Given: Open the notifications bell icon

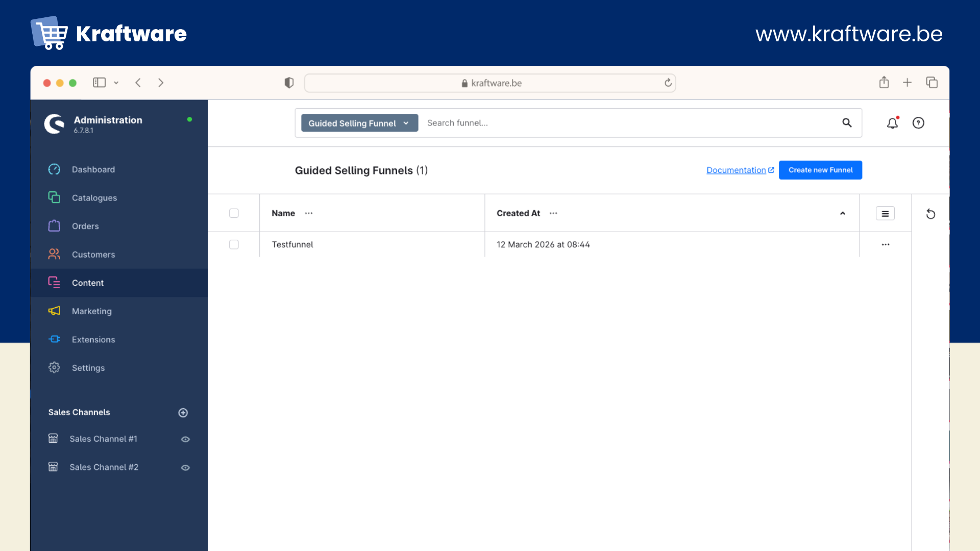Looking at the screenshot, I should (x=892, y=123).
